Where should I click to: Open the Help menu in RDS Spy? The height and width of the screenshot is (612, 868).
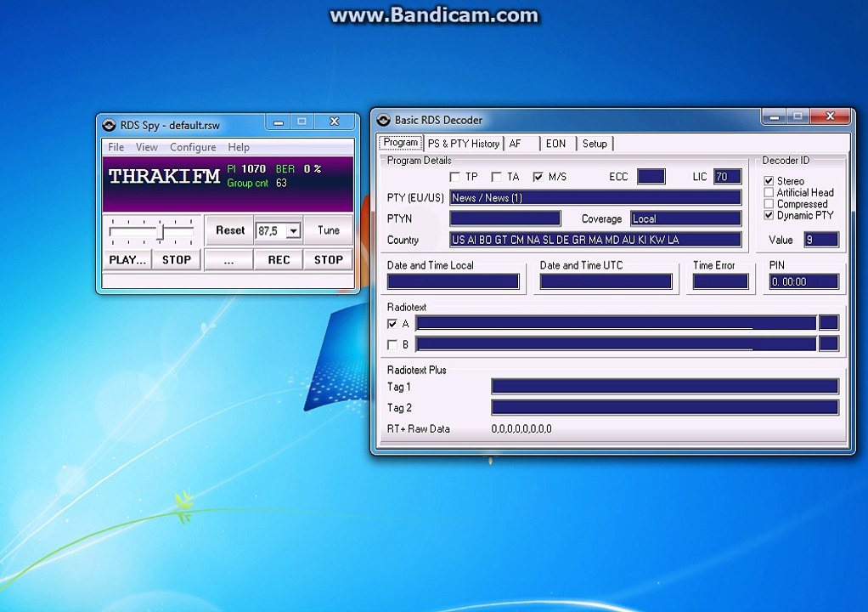[239, 147]
